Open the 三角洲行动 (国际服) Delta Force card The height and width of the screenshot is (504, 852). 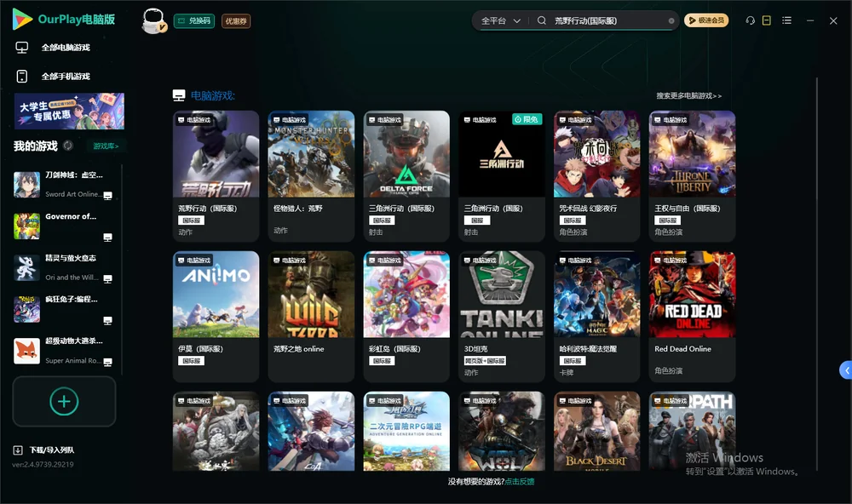[x=406, y=176]
